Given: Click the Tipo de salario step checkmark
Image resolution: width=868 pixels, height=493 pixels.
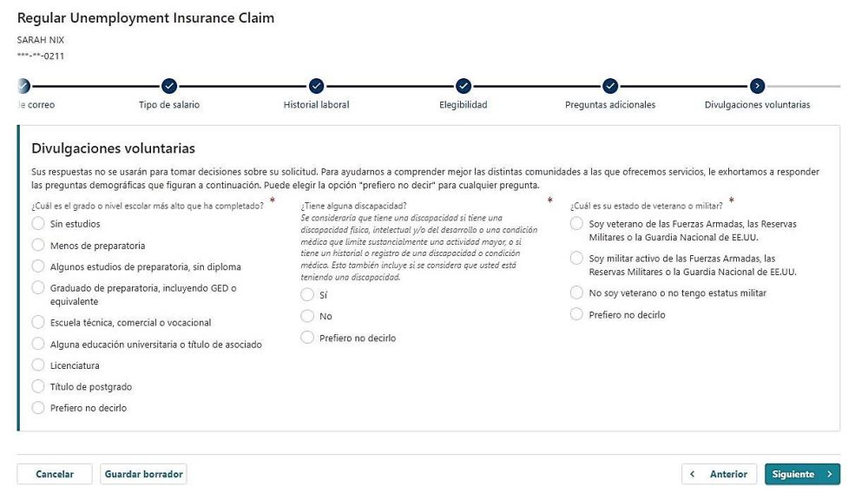Looking at the screenshot, I should (169, 85).
